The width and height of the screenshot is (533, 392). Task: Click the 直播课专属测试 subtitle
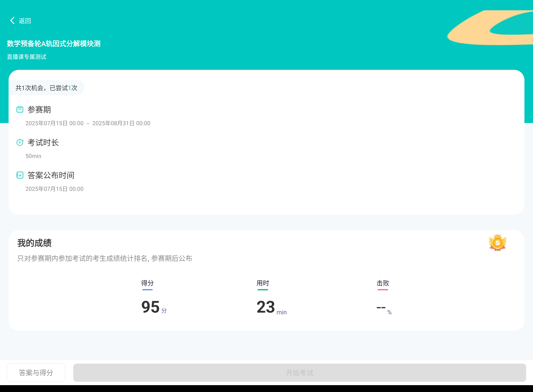tap(26, 57)
